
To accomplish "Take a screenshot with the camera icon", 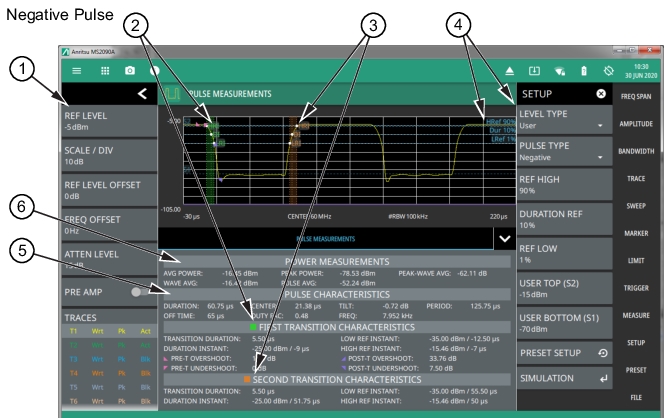I will coord(130,71).
